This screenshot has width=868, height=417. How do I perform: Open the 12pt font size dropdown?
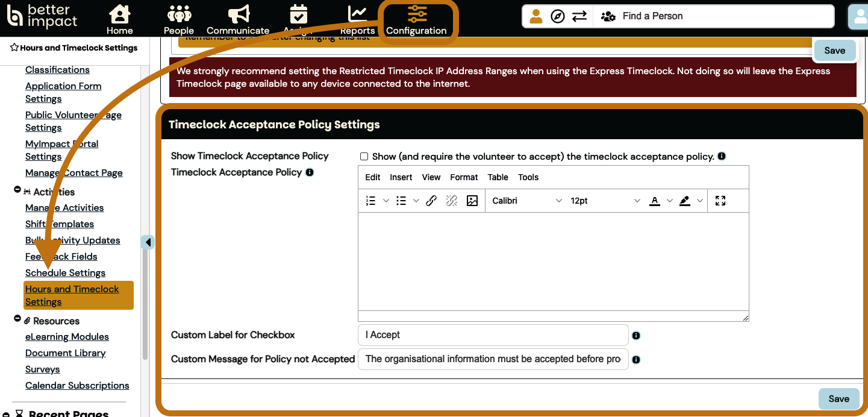click(x=605, y=201)
